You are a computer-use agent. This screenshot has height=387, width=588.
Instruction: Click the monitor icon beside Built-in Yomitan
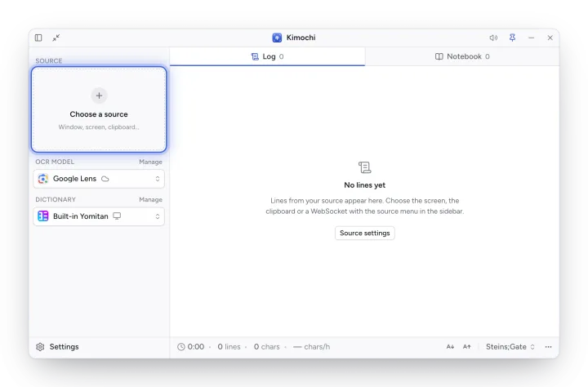[x=117, y=216]
